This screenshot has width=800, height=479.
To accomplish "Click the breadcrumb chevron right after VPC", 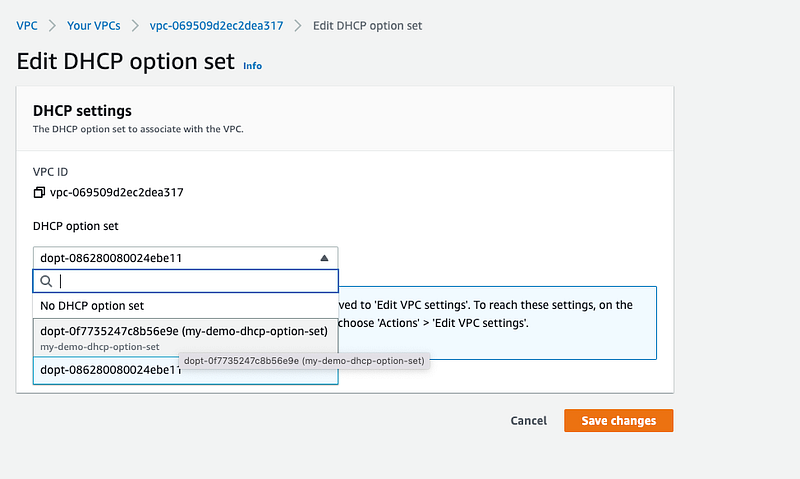I will tap(52, 24).
